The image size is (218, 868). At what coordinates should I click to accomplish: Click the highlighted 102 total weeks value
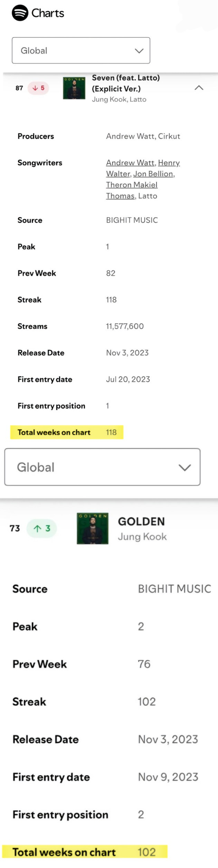(x=146, y=852)
